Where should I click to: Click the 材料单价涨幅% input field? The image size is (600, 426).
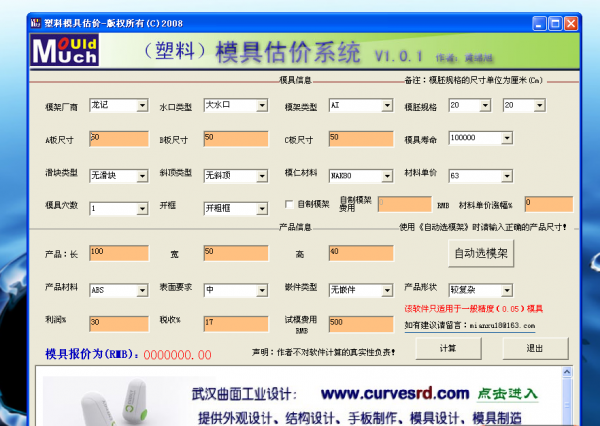(x=549, y=204)
